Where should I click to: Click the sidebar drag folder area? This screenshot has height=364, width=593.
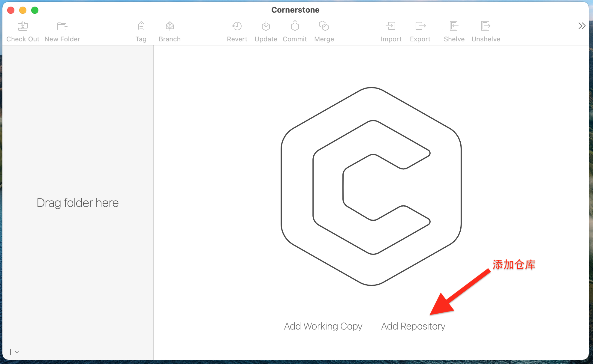[x=78, y=202]
